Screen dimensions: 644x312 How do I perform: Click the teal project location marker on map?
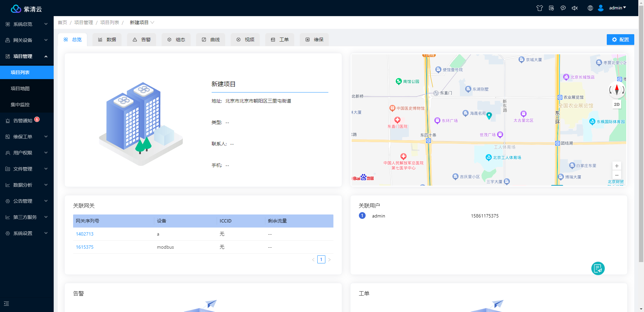489,116
